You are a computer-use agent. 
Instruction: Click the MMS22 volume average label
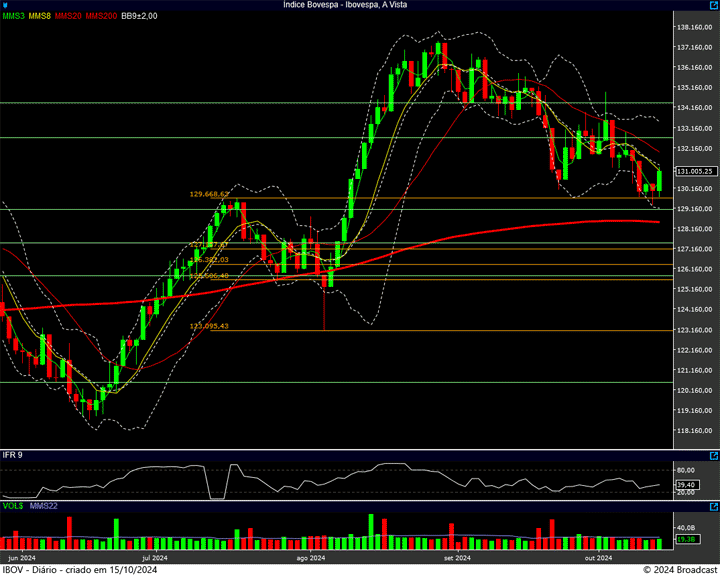point(42,506)
